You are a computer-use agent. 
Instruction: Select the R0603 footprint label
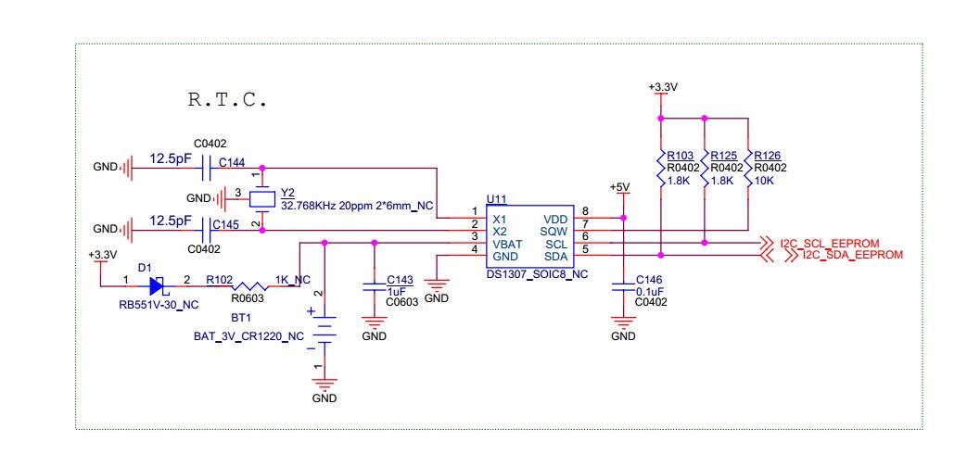249,298
